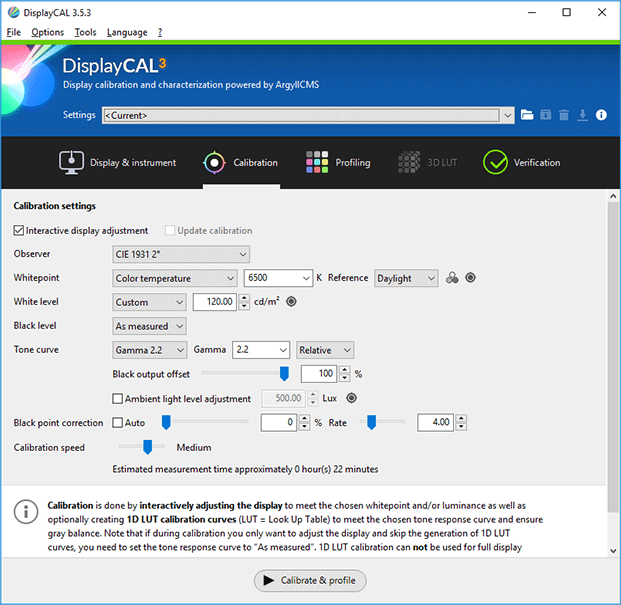
Task: Click the Calibrate & profile button
Action: click(310, 580)
